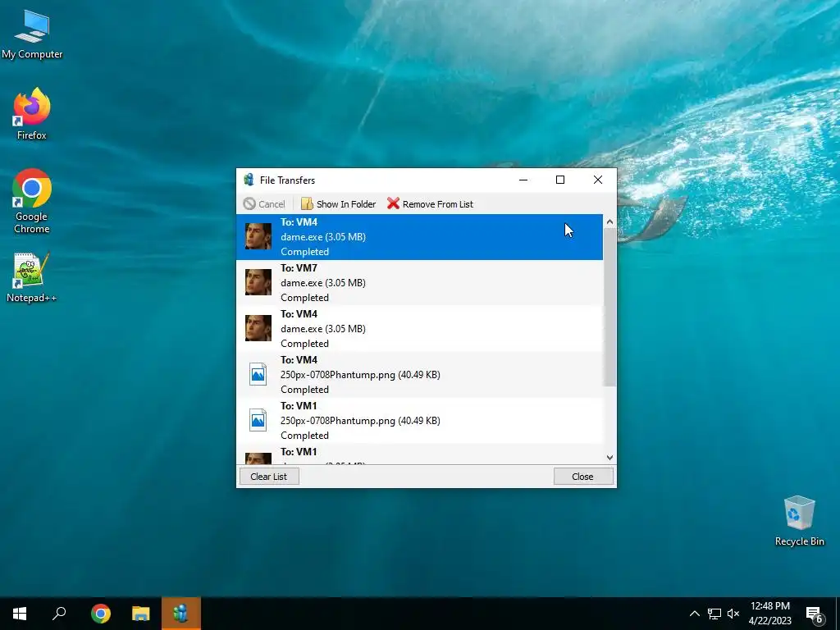The width and height of the screenshot is (840, 630).
Task: Click image file icon in VM1 Phantump row
Action: [x=258, y=421]
